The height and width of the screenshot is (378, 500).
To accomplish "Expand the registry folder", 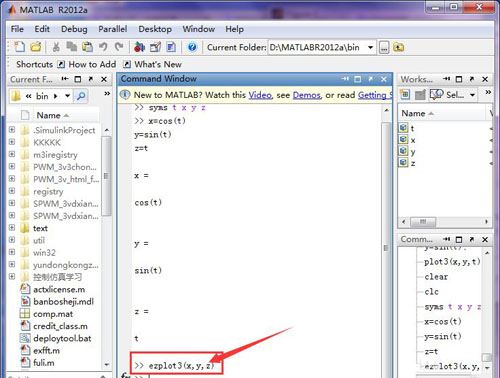I will 12,191.
